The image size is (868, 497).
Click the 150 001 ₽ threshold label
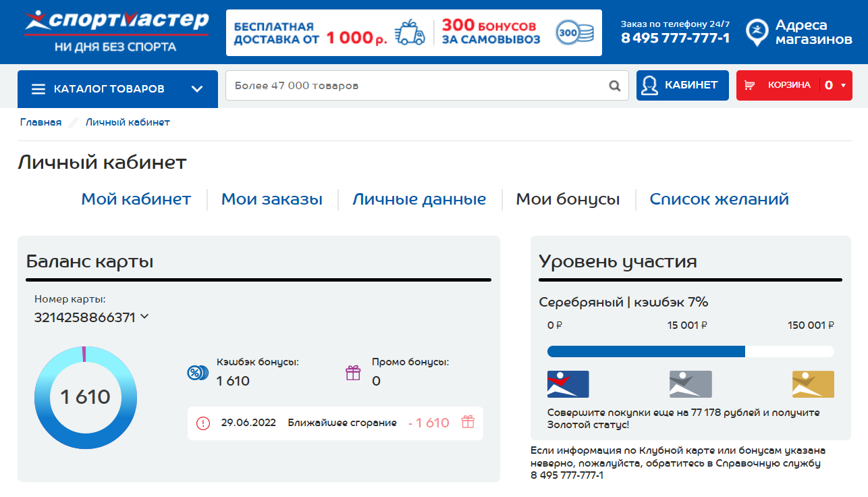tap(811, 325)
